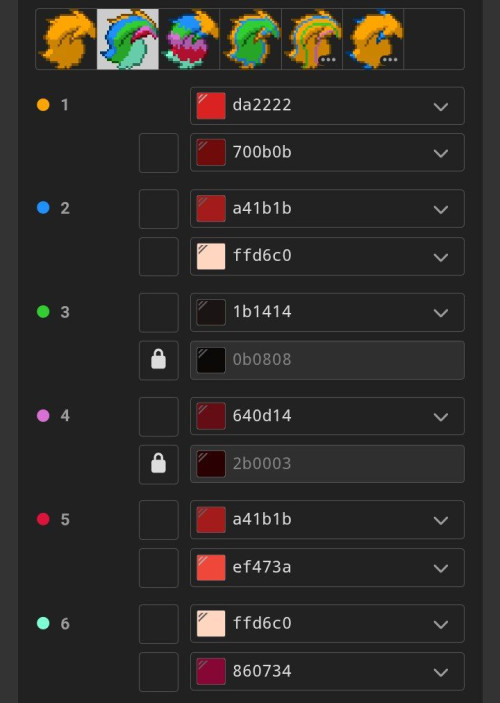Viewport: 500px width, 703px height.
Task: Click the ffd6c0 swatch in group 6
Action: point(211,623)
